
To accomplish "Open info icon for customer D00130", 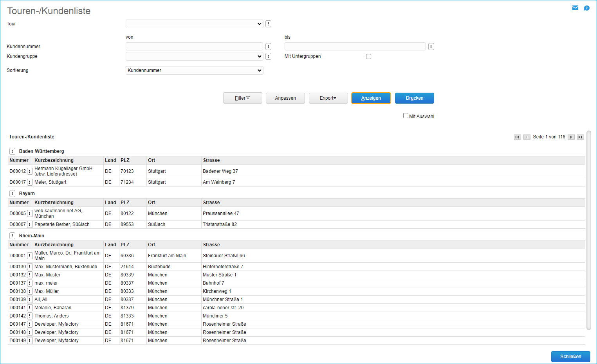I will [x=30, y=267].
